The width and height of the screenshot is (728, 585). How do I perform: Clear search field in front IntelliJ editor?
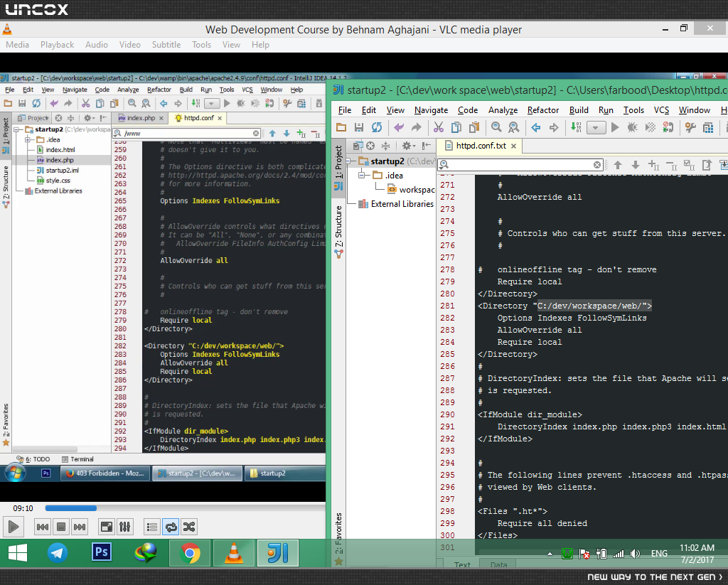coord(597,164)
